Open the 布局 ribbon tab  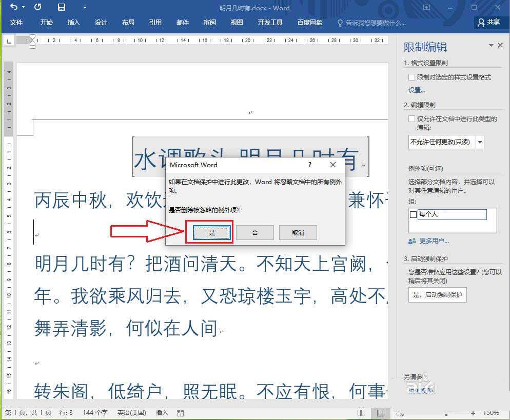coord(128,23)
